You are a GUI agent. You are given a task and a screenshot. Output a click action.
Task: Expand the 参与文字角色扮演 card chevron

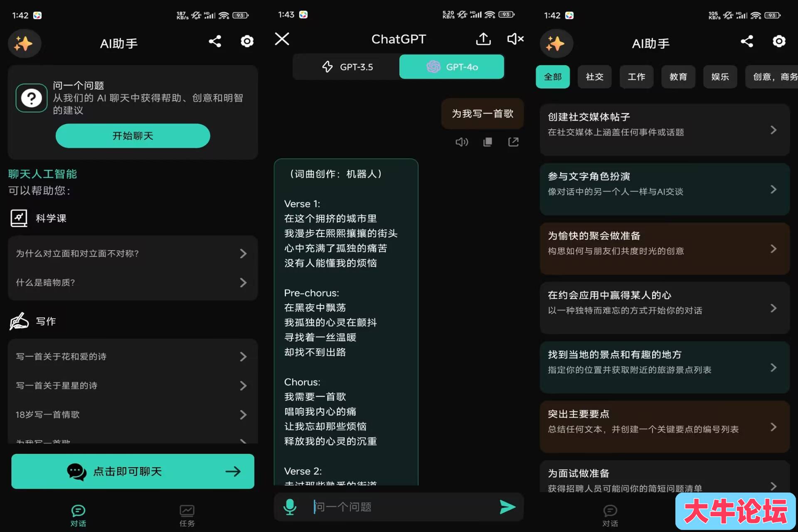coord(773,190)
